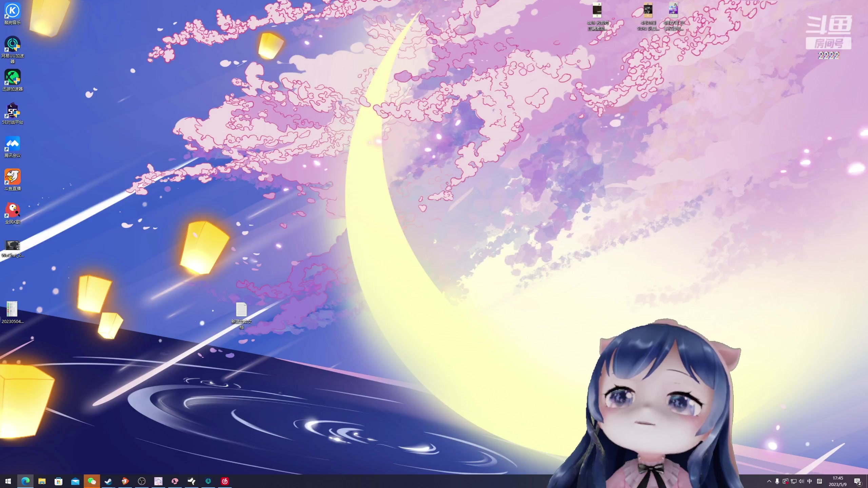868x488 pixels.
Task: Select the 网易UU加速器 desktop icon
Action: click(x=13, y=45)
